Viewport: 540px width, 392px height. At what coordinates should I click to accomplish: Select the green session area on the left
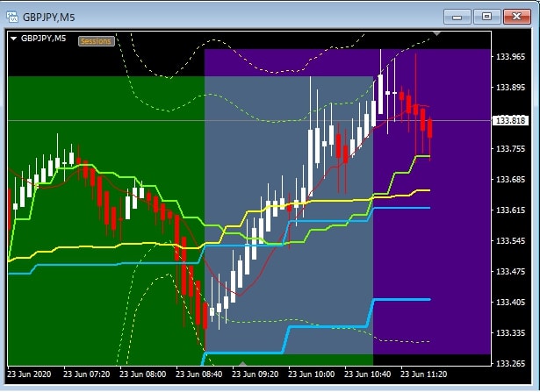[x=88, y=307]
